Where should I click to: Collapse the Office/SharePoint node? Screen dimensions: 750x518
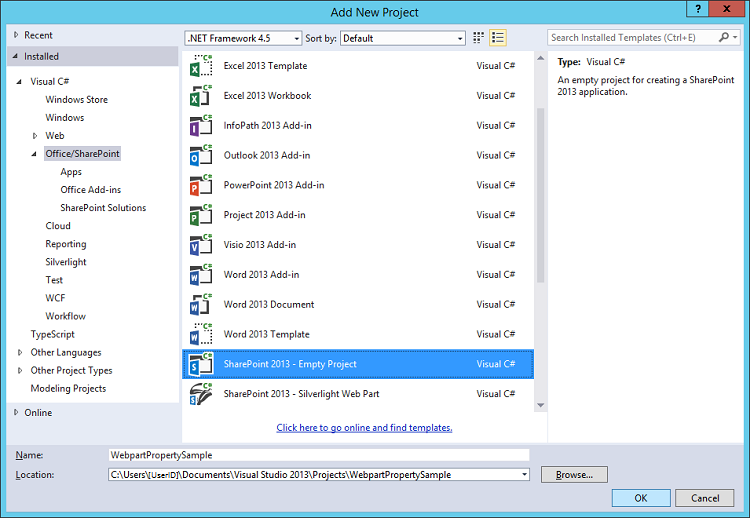pyautogui.click(x=34, y=154)
